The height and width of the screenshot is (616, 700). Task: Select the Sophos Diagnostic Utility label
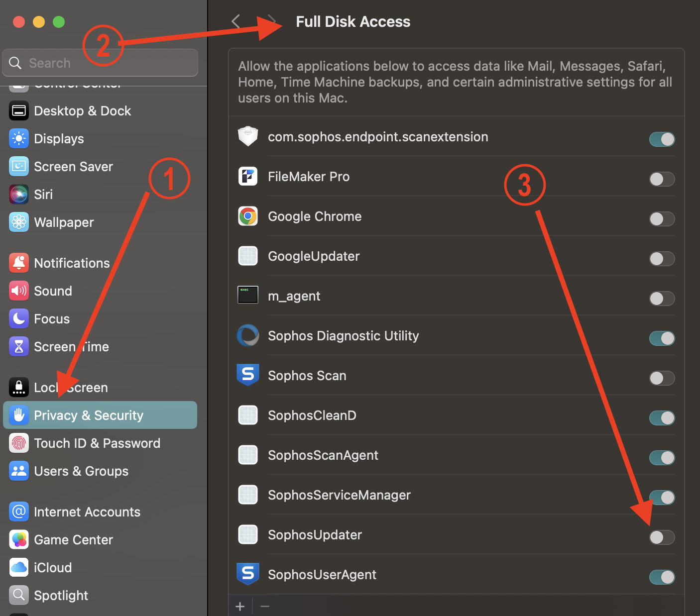tap(343, 336)
